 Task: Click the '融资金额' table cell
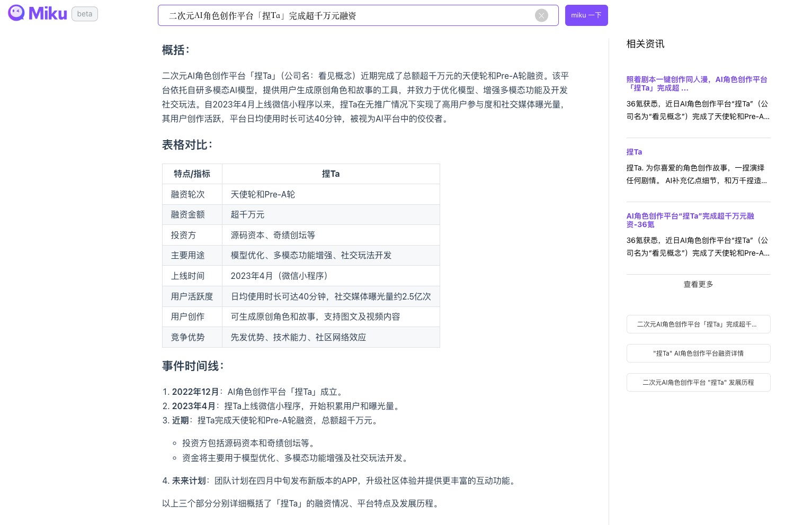[192, 214]
